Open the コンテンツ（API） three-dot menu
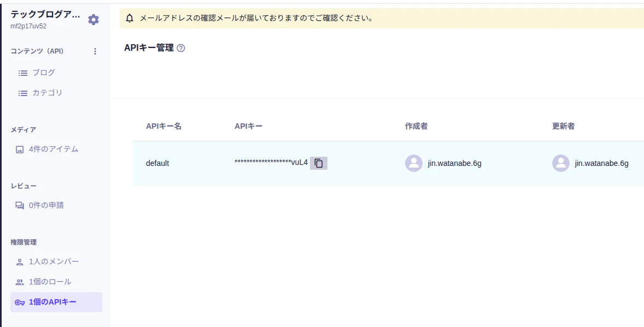Image resolution: width=644 pixels, height=327 pixels. 95,51
